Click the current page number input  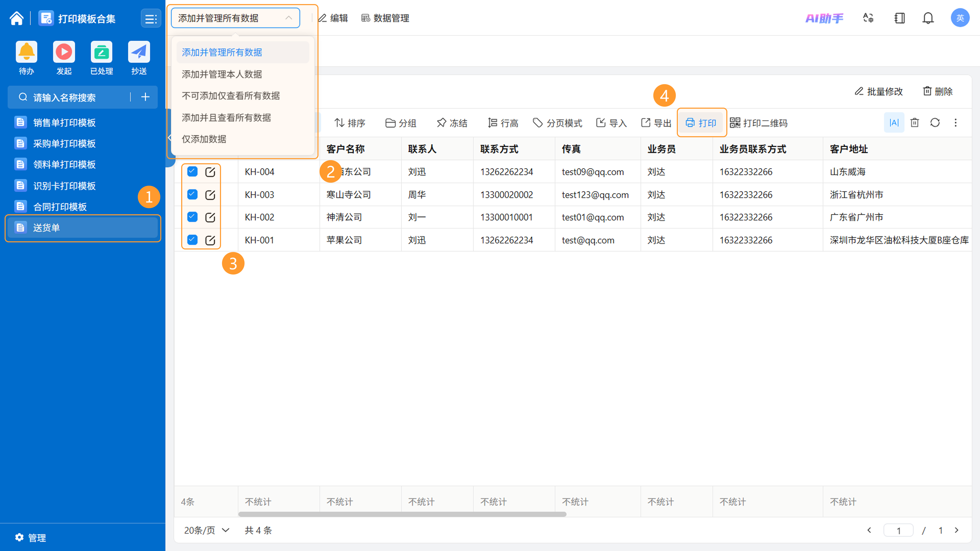coord(899,530)
